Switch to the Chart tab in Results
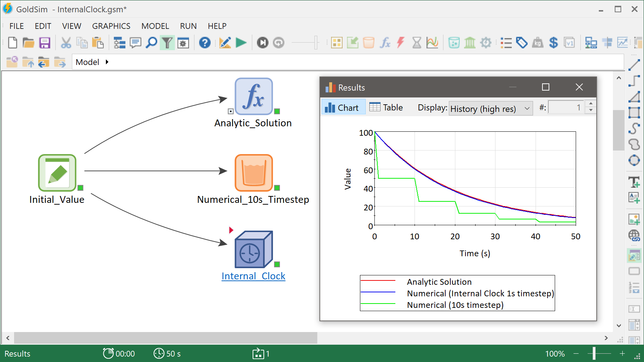This screenshot has height=362, width=644. pyautogui.click(x=343, y=108)
